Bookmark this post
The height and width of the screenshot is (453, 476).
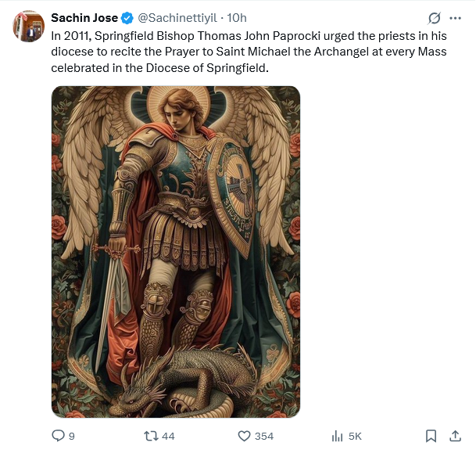(x=431, y=436)
